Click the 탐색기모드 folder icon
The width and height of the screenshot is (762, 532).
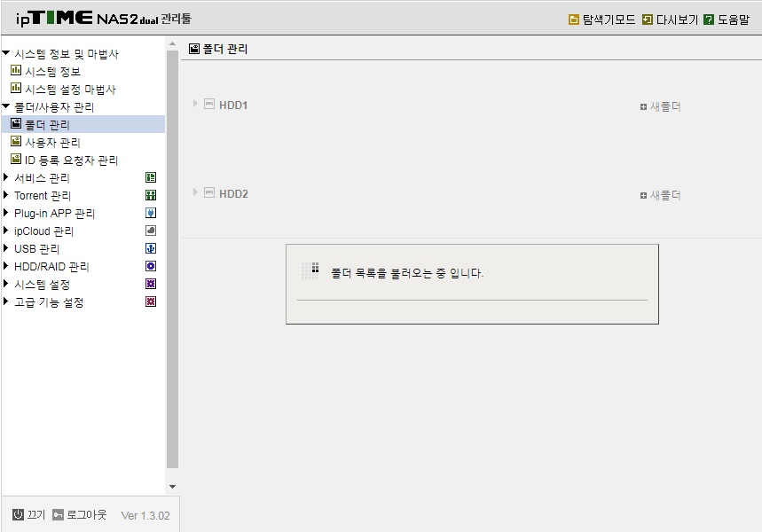573,20
